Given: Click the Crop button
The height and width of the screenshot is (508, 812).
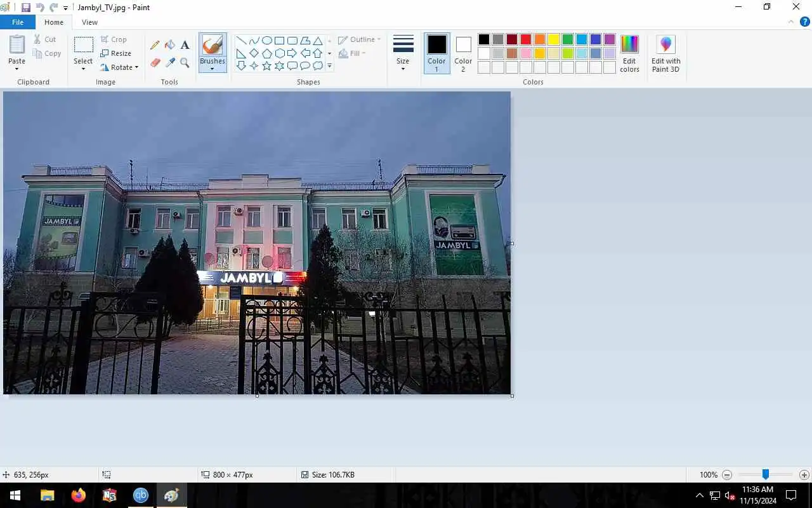Looking at the screenshot, I should (114, 39).
